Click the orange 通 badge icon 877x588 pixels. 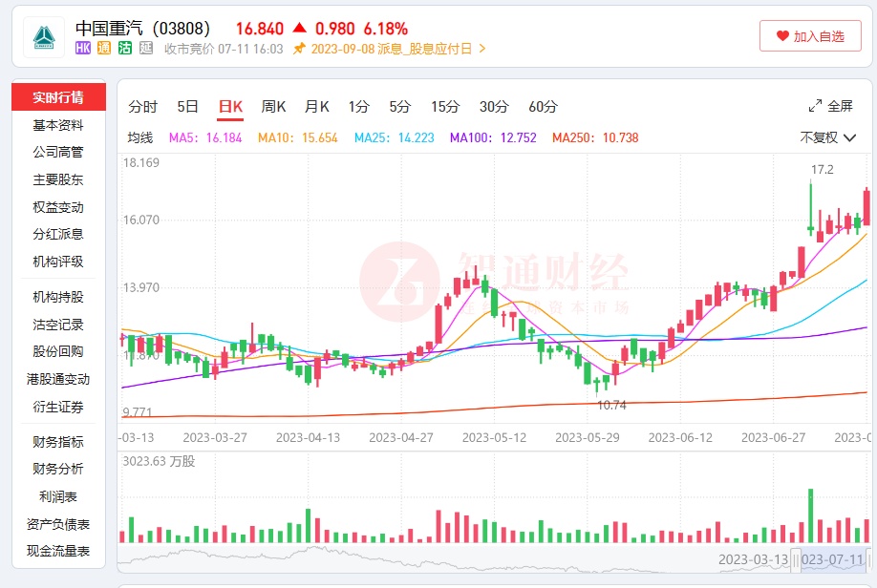104,49
